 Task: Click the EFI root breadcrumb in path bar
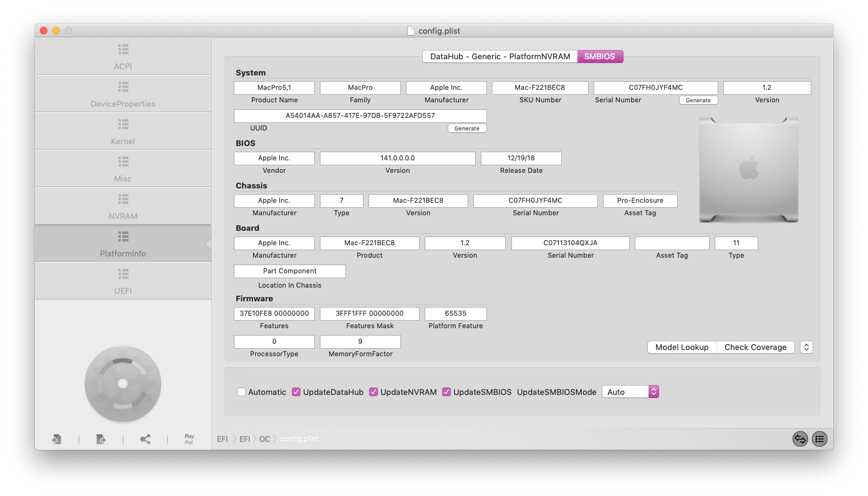[x=223, y=439]
